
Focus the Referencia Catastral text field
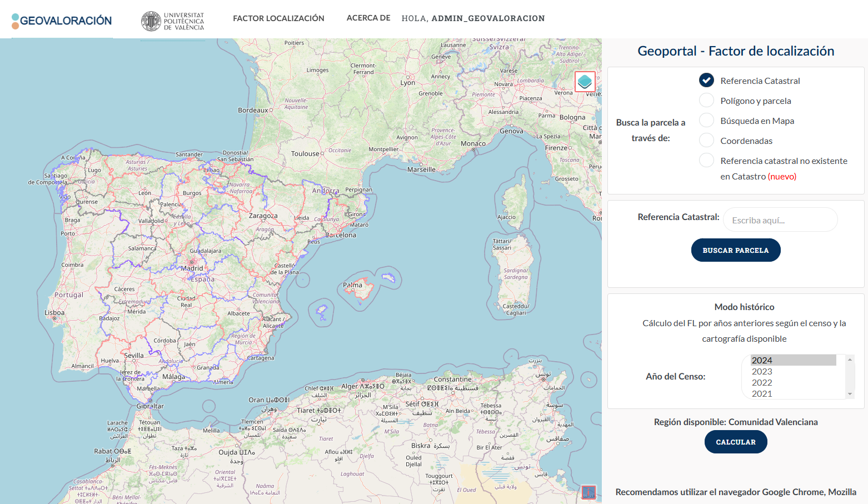(x=780, y=220)
